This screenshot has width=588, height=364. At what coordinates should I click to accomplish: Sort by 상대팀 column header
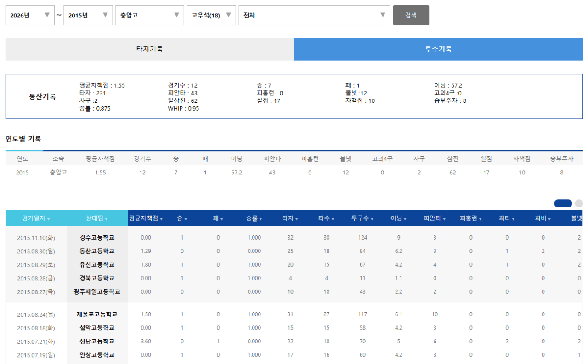coord(97,218)
